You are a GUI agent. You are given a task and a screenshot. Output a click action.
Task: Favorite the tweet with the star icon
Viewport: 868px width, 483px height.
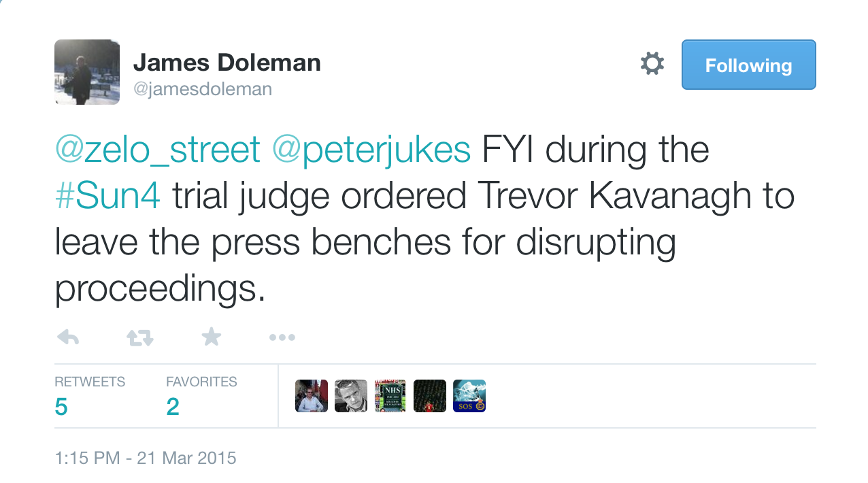point(212,336)
